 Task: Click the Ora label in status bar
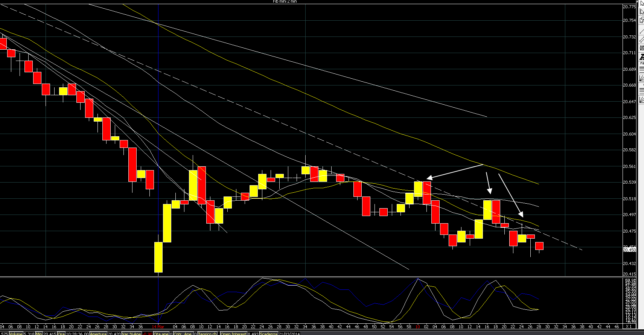pyautogui.click(x=61, y=333)
